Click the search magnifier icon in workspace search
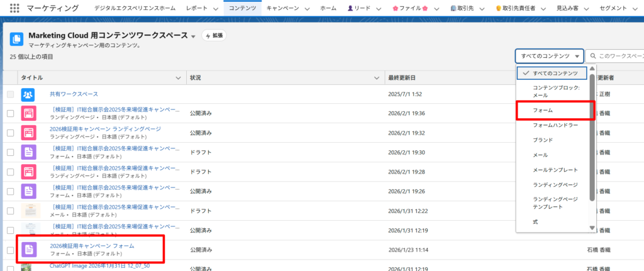 tap(593, 56)
